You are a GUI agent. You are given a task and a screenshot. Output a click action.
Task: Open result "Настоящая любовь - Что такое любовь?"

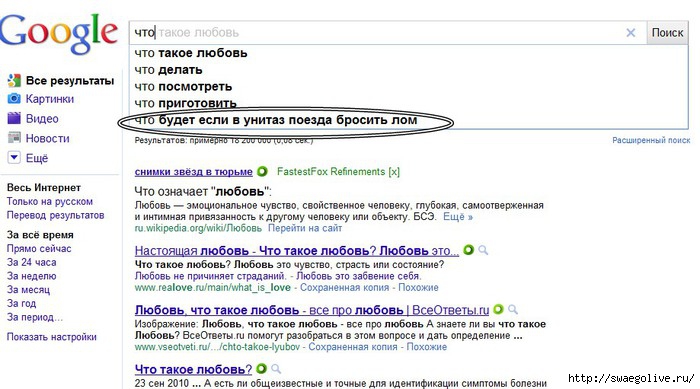click(x=296, y=251)
